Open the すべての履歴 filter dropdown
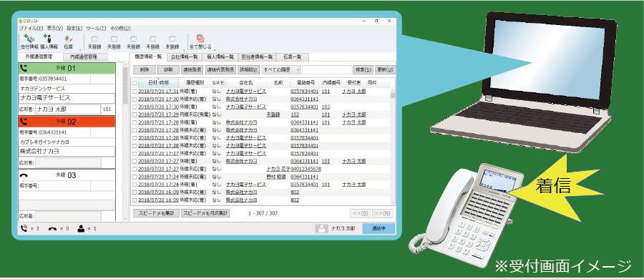 pos(281,70)
